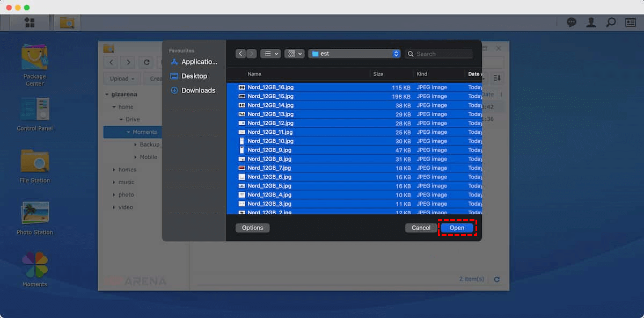644x318 pixels.
Task: Open the list view options dropdown
Action: (x=270, y=54)
